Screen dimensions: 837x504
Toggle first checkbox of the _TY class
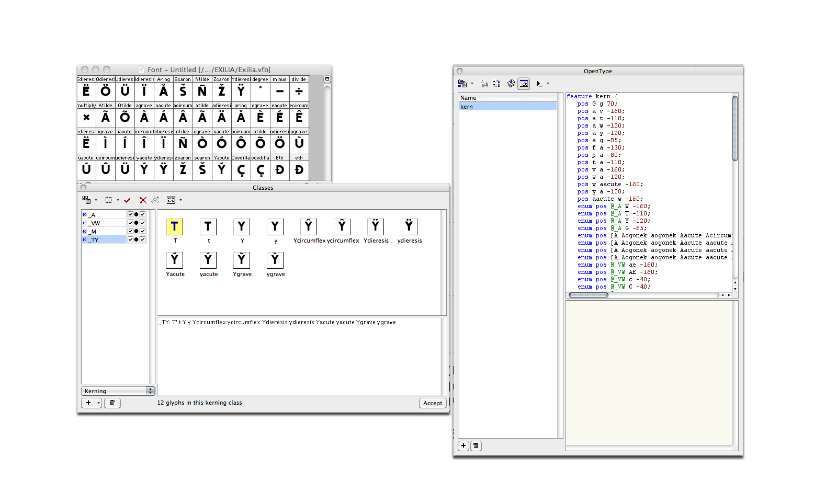(130, 239)
